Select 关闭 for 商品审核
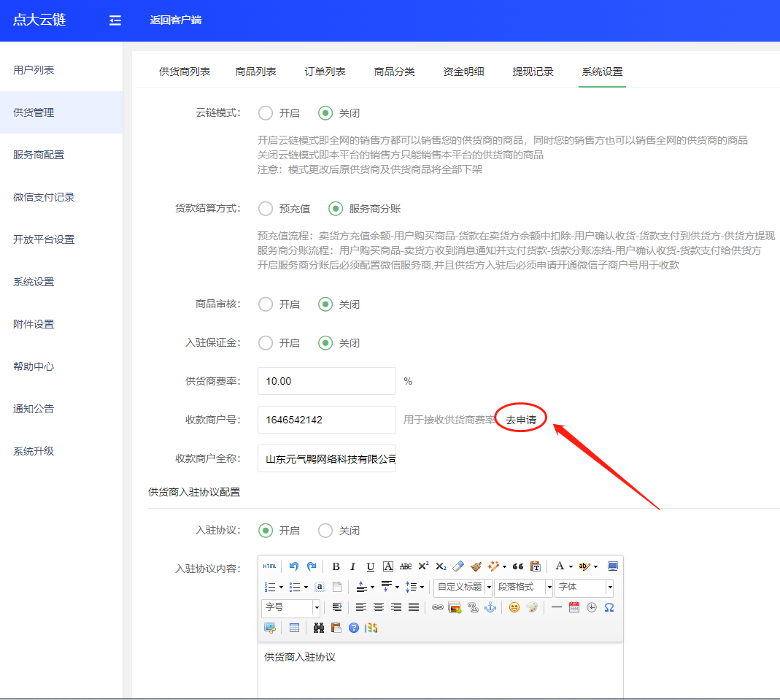Viewport: 780px width, 700px height. point(325,304)
